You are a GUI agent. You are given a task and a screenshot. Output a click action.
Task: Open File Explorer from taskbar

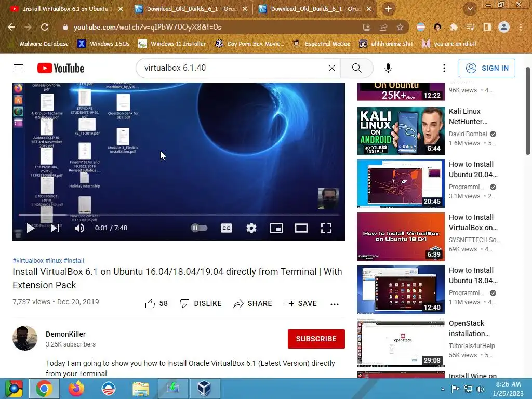(x=140, y=389)
